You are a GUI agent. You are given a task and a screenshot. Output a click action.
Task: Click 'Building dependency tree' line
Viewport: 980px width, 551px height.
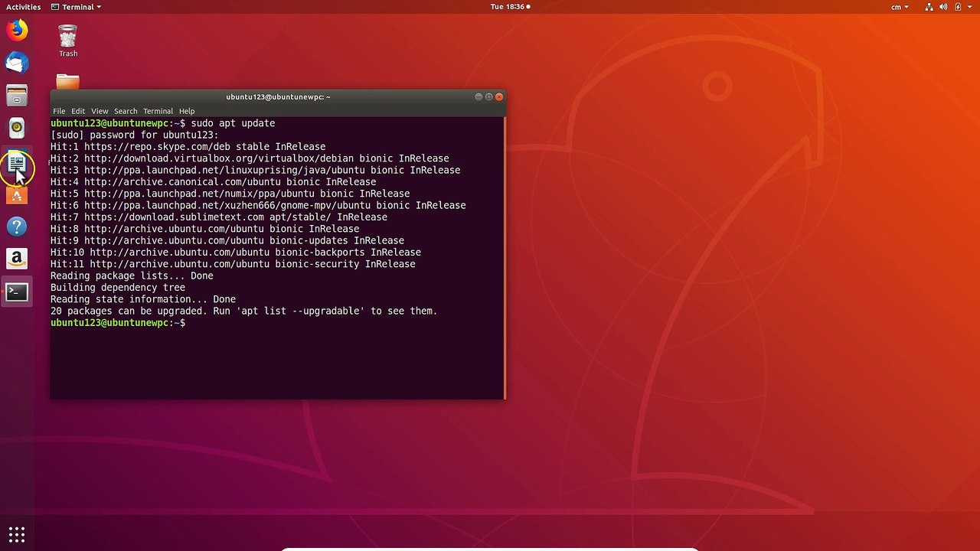[x=118, y=288]
